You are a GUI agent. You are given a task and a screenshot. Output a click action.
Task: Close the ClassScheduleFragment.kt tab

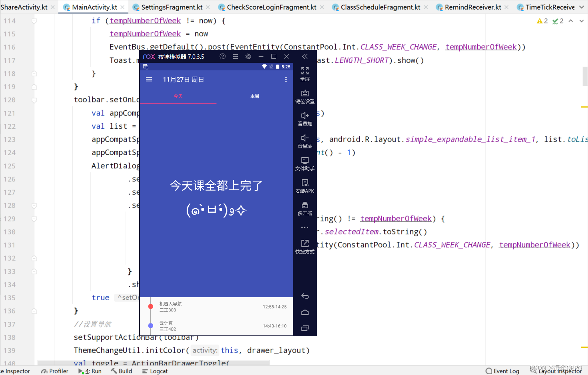pos(426,7)
